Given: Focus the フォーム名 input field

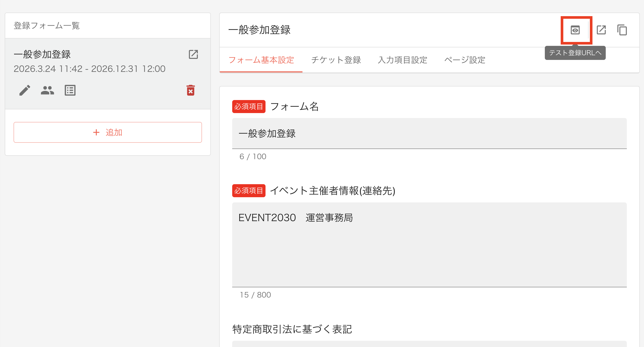Looking at the screenshot, I should point(429,134).
